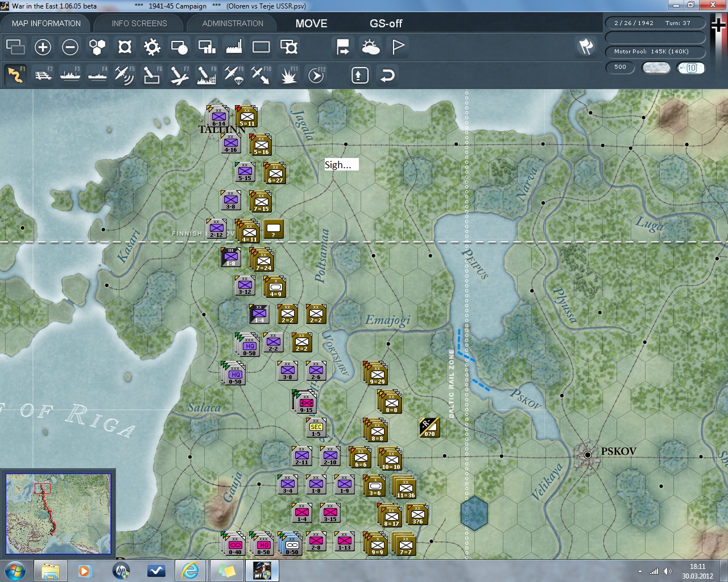This screenshot has width=728, height=582.
Task: Click the pennant flag icon
Action: click(x=398, y=47)
